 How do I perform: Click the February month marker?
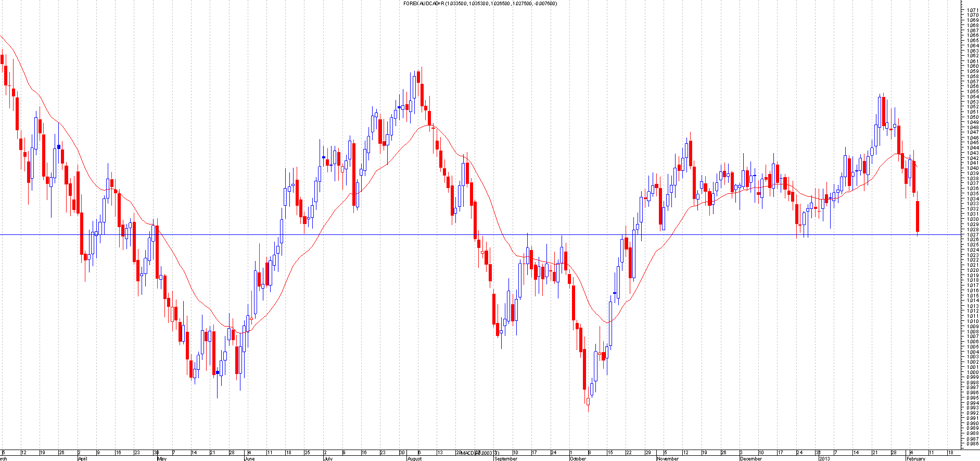click(x=915, y=458)
